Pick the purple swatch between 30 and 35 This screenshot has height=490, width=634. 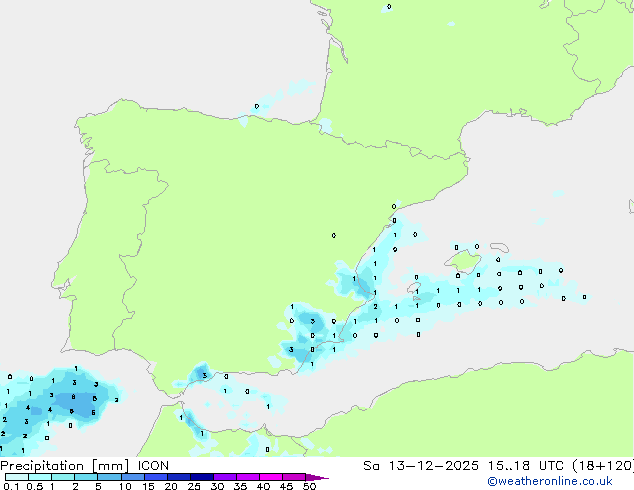[x=225, y=477]
